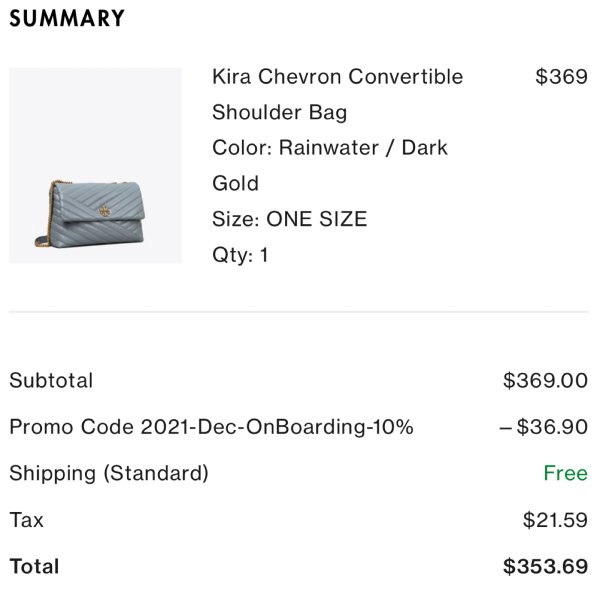Click the gold logo on bag image
Viewport: 600px width, 600px height.
[x=104, y=211]
